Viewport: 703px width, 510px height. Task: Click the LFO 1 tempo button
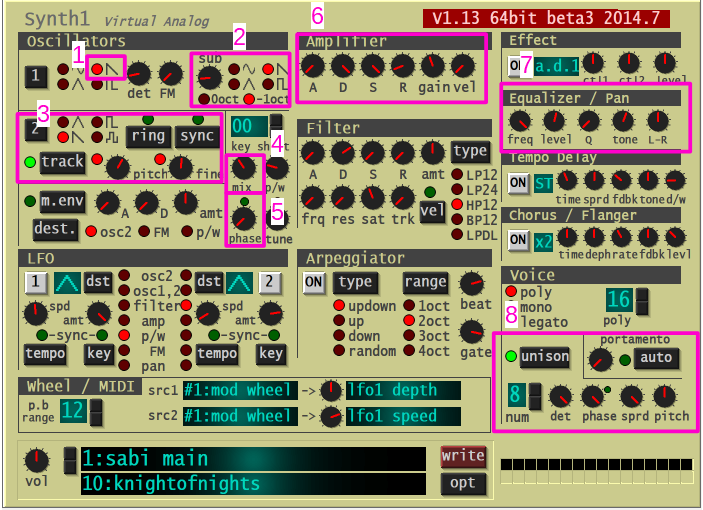(x=45, y=354)
